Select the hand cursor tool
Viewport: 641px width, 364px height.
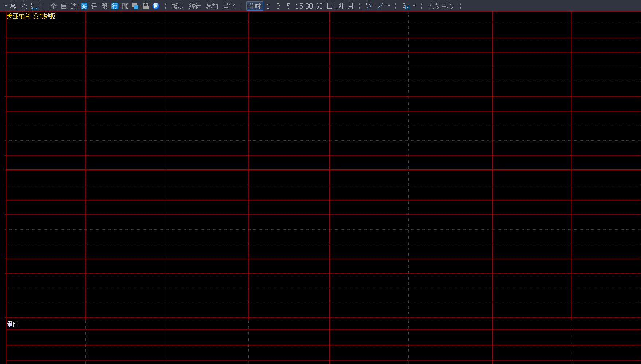click(24, 6)
